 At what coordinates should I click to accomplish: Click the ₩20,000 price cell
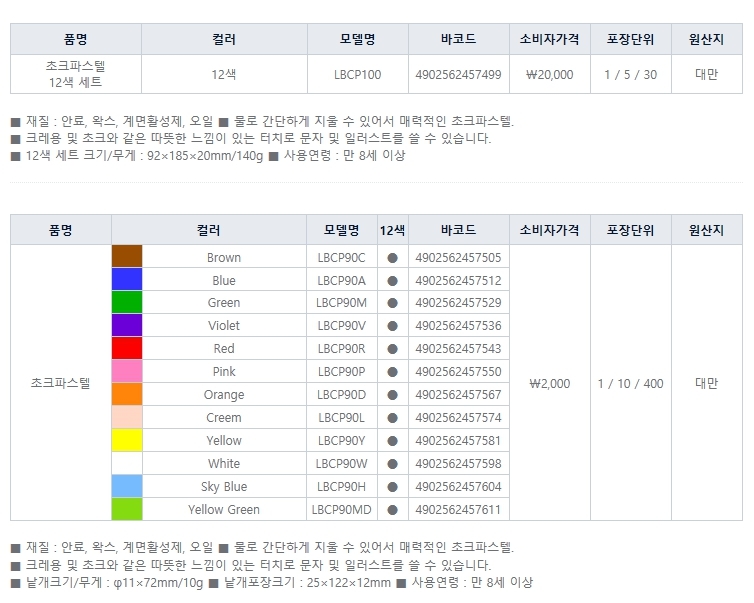[549, 74]
